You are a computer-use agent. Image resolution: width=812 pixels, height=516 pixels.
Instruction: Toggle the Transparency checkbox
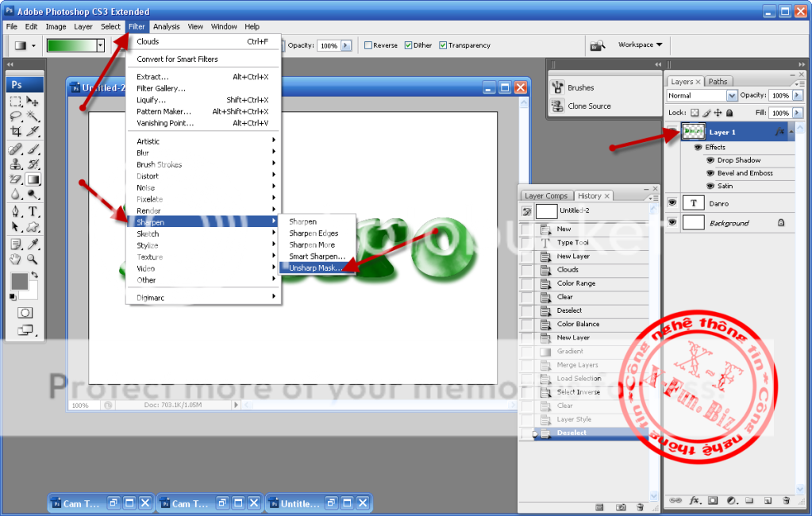[443, 45]
